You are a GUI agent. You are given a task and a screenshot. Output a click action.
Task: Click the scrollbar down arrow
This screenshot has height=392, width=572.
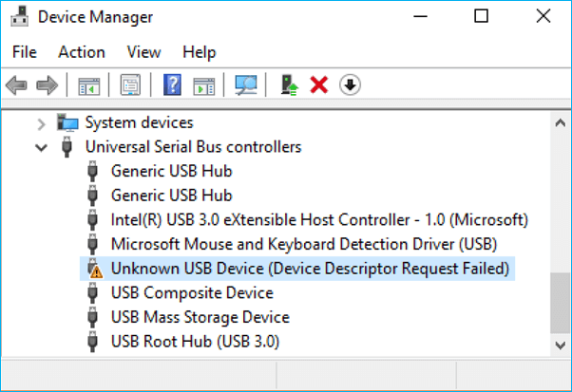[561, 346]
